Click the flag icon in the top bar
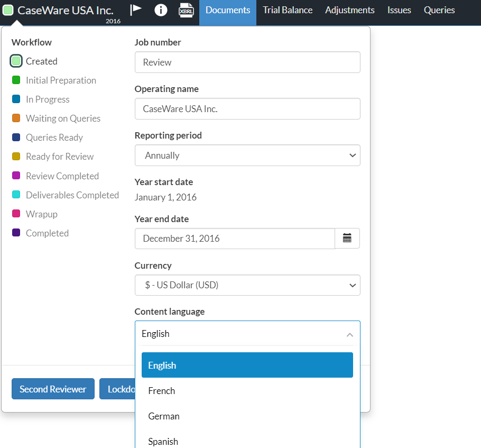This screenshot has height=448, width=481. coord(136,10)
